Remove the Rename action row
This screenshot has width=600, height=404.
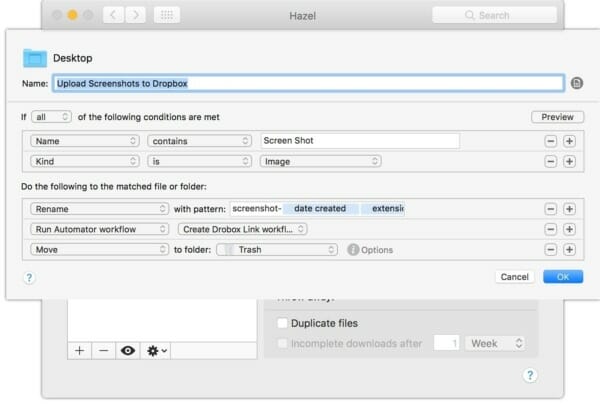pos(551,209)
